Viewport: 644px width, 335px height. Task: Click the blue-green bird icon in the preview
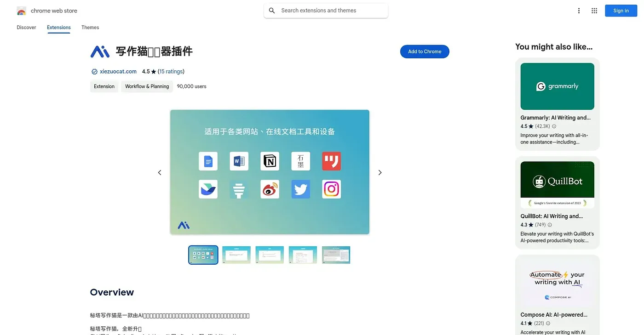click(208, 189)
